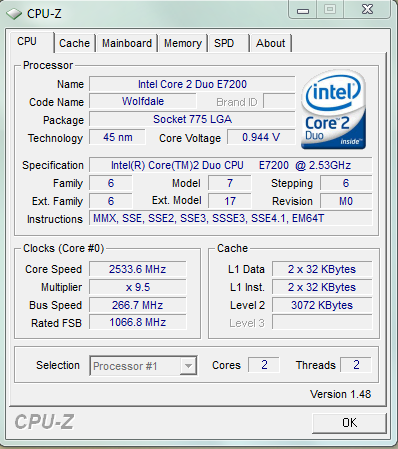Click the CPU-Z title bar app icon
The image size is (398, 449).
[x=14, y=14]
